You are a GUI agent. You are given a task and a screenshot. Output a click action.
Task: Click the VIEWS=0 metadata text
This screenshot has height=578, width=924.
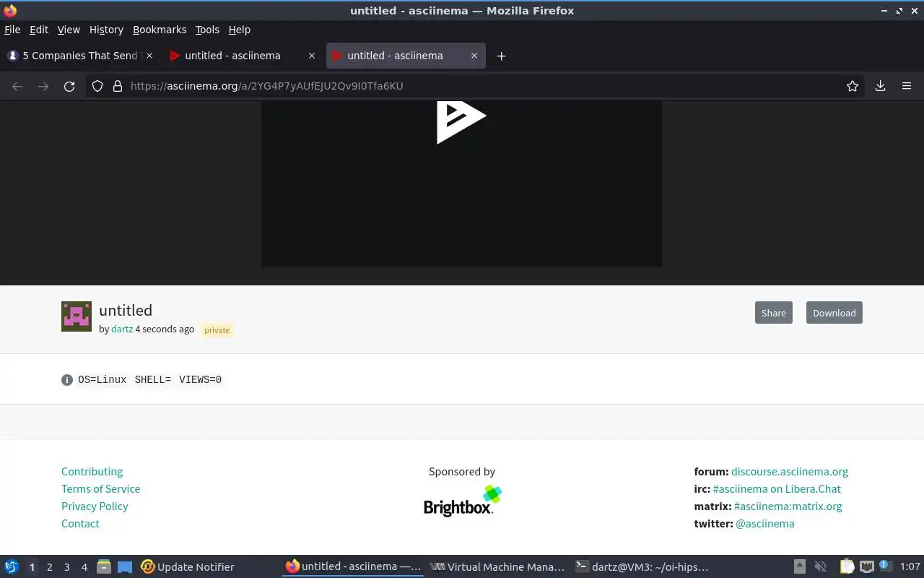[x=200, y=380]
